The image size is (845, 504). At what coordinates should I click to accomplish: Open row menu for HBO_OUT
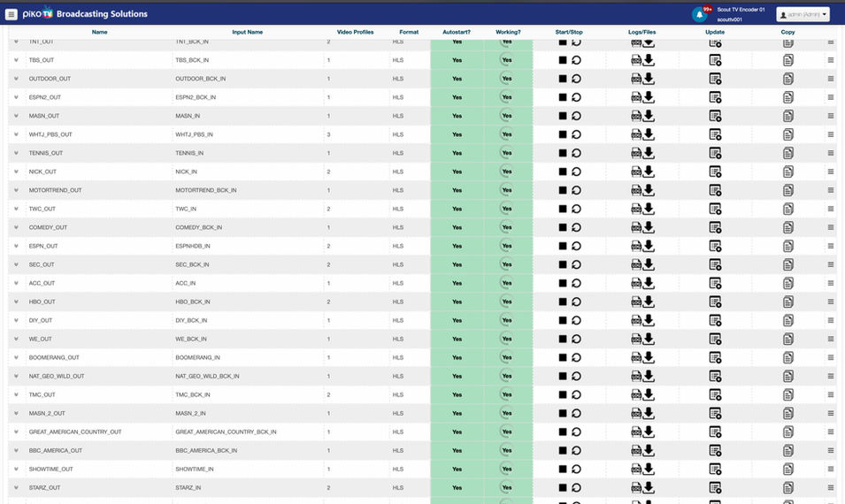(x=831, y=302)
